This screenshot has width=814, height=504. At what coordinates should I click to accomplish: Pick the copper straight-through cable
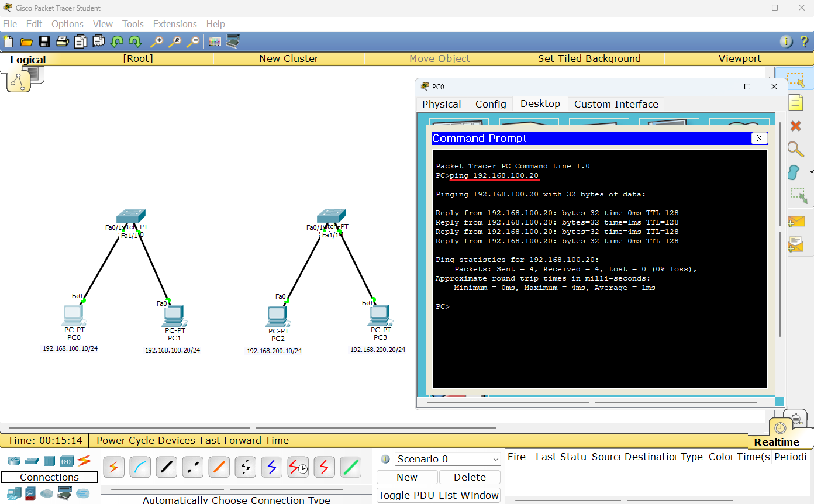pyautogui.click(x=166, y=467)
